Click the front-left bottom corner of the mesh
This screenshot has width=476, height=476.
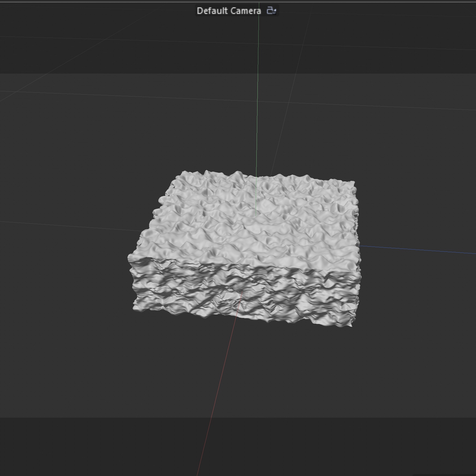pyautogui.click(x=134, y=309)
